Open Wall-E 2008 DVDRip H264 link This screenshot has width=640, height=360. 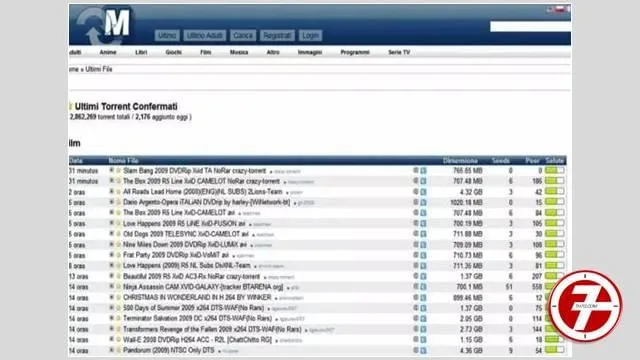pyautogui.click(x=197, y=340)
